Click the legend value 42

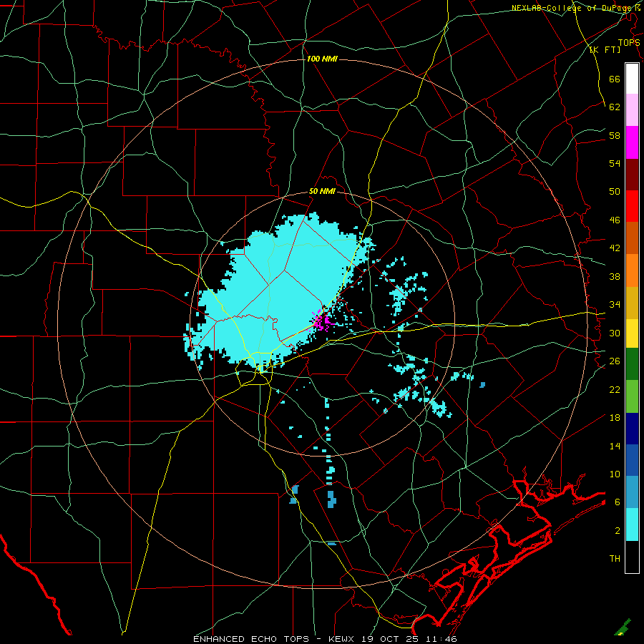[x=615, y=248]
